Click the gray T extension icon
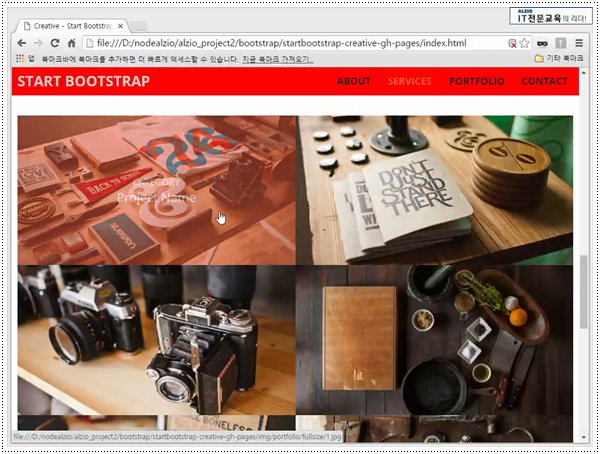Screen dimensions: 600x454 (x=561, y=43)
